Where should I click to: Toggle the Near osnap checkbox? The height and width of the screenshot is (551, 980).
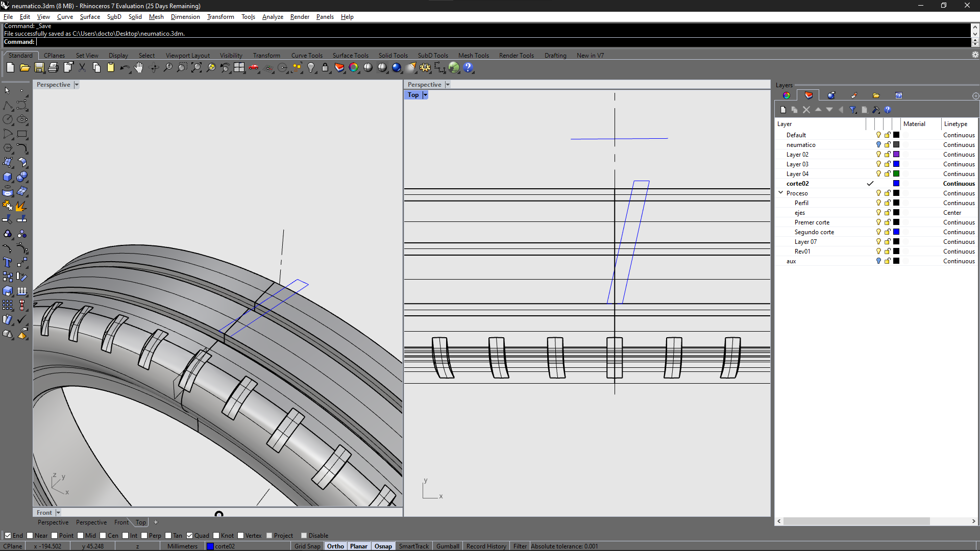click(x=30, y=535)
